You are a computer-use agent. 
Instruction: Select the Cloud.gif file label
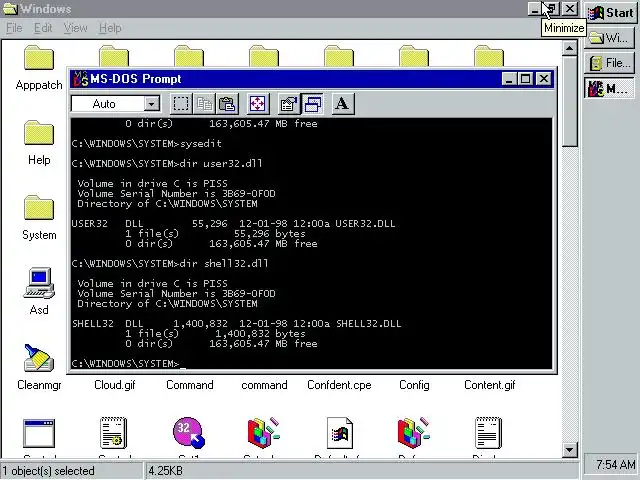click(x=115, y=385)
